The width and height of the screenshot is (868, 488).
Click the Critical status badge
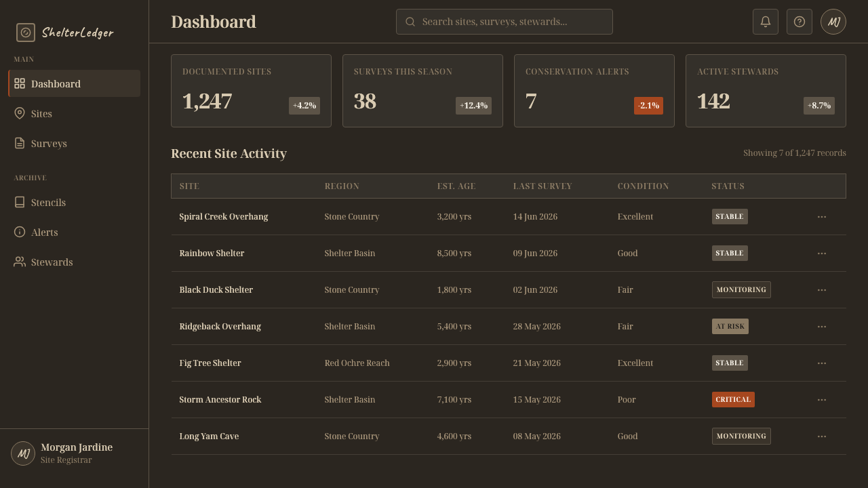[x=733, y=400]
